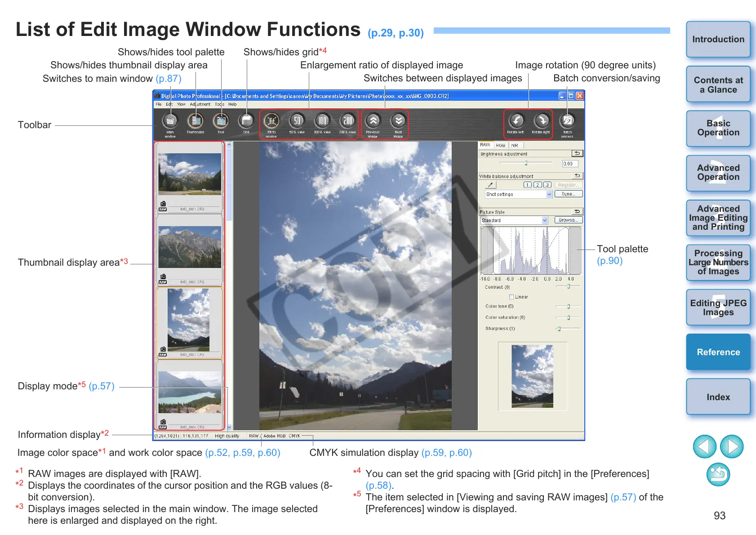Revert the Picture Style setting
Screen dimensions: 756x535
pos(578,211)
